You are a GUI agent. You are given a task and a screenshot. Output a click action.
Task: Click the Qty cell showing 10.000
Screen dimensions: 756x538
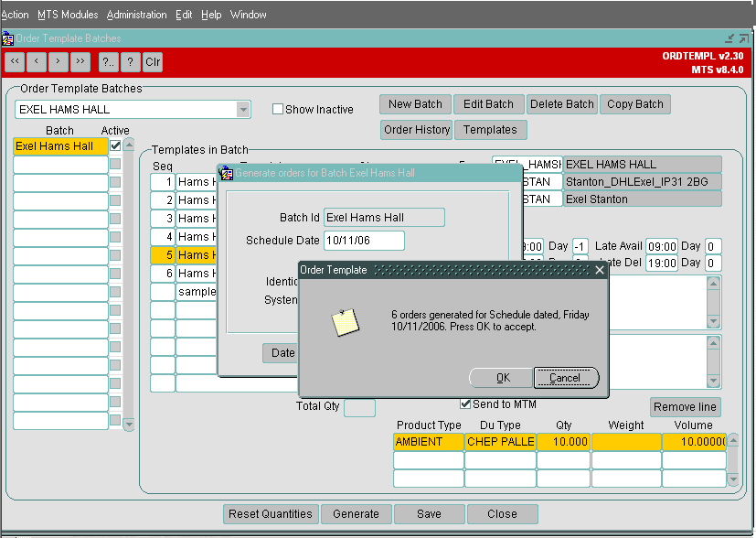[563, 442]
